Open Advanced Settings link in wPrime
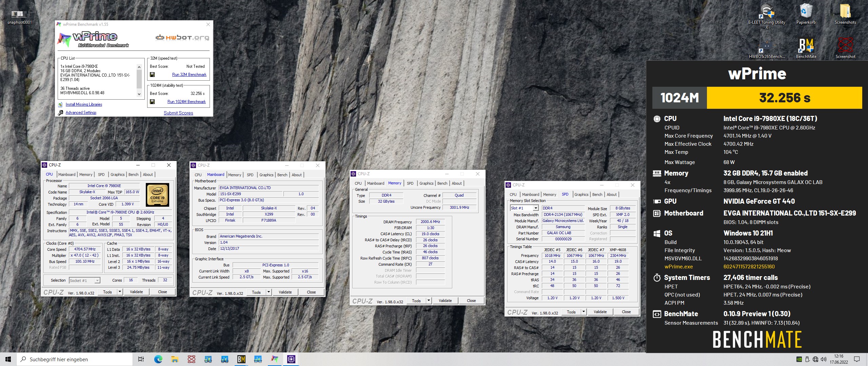This screenshot has width=868, height=366. pos(81,113)
